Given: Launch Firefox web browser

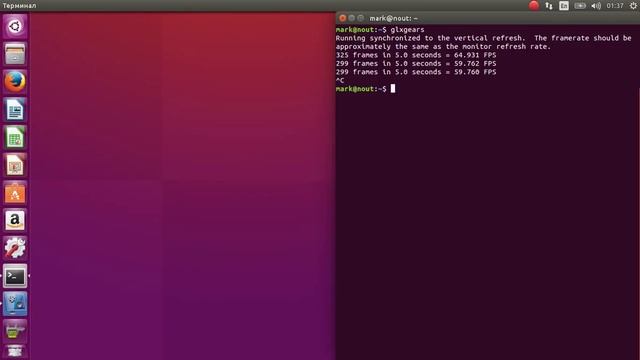Looking at the screenshot, I should (15, 82).
